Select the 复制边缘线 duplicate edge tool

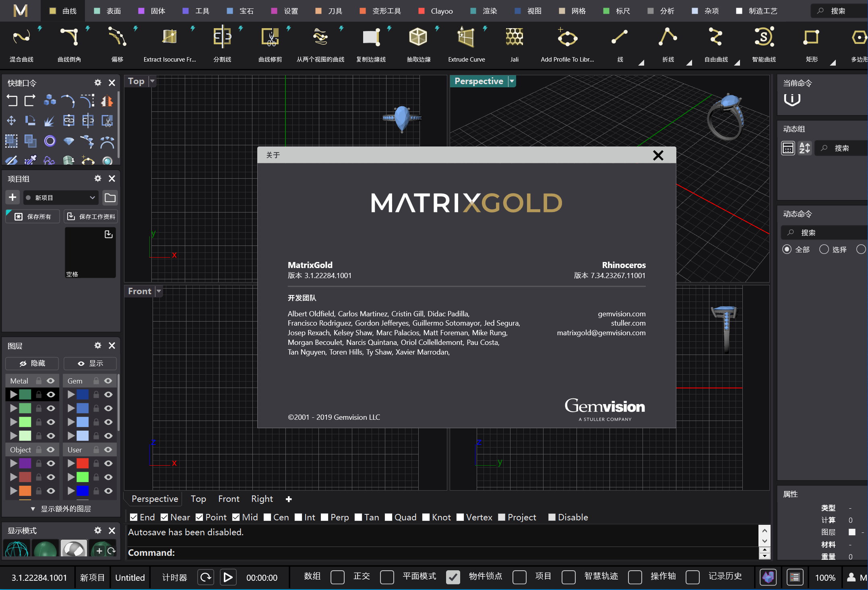[371, 43]
